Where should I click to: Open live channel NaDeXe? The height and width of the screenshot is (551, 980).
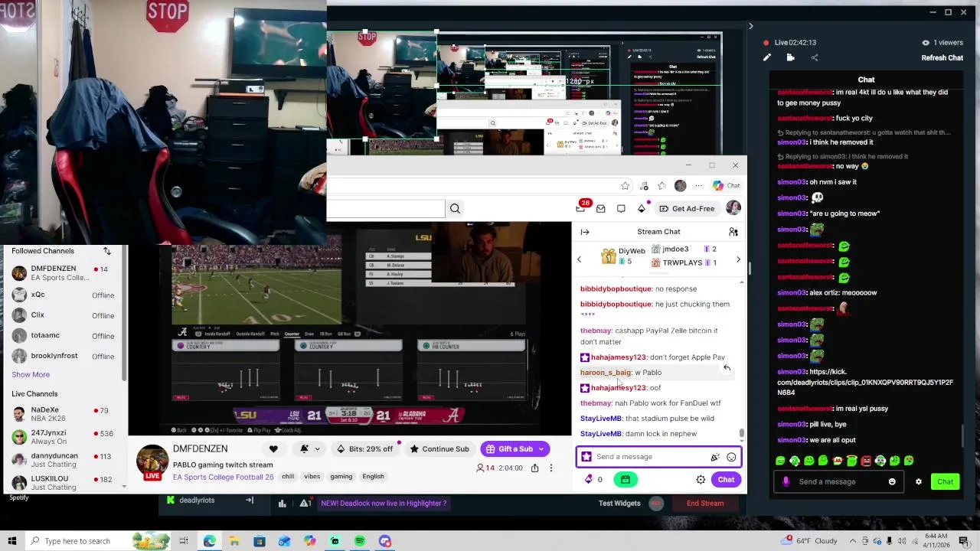pos(63,414)
